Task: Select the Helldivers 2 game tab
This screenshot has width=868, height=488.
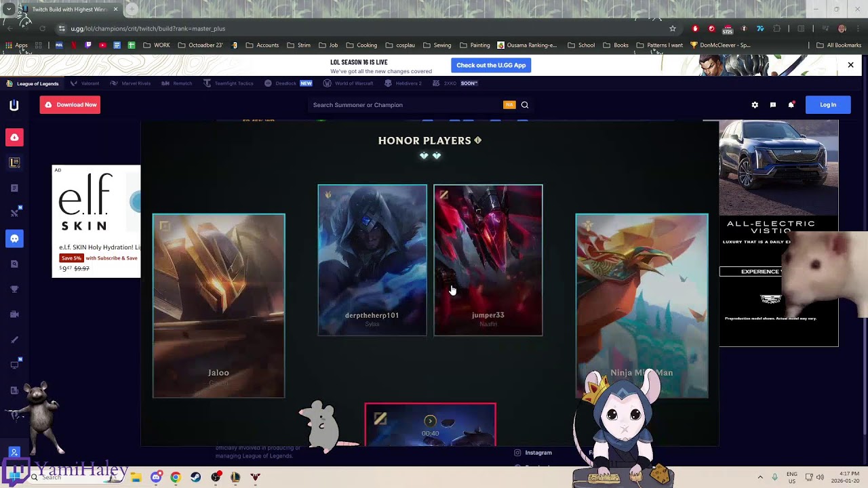Action: (x=403, y=83)
